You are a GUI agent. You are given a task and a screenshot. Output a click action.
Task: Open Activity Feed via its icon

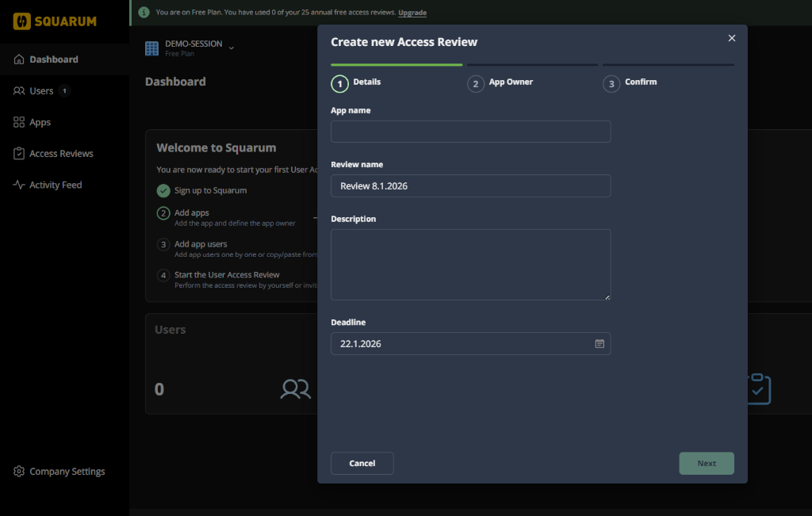tap(17, 185)
